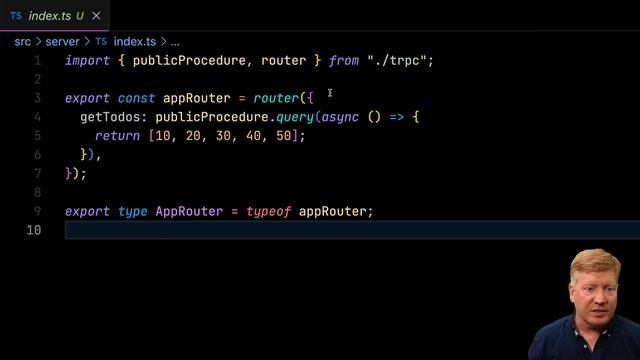Click "AppRouter" type name on line 9
The image size is (640, 360).
pos(189,211)
